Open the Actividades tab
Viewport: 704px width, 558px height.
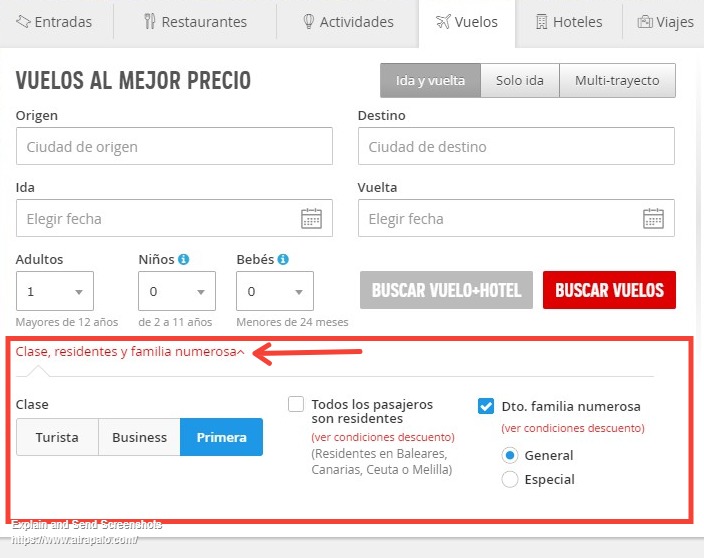coord(348,22)
